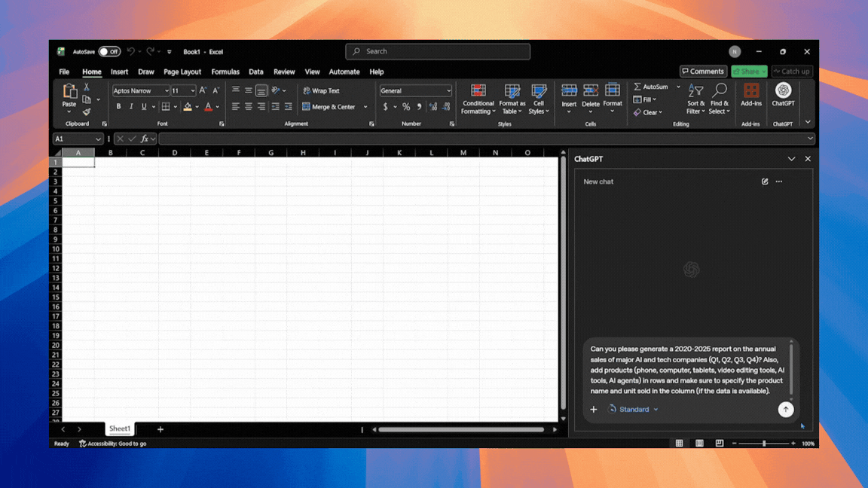Select the Conditional Formatting icon
This screenshot has height=488, width=868.
pyautogui.click(x=478, y=99)
